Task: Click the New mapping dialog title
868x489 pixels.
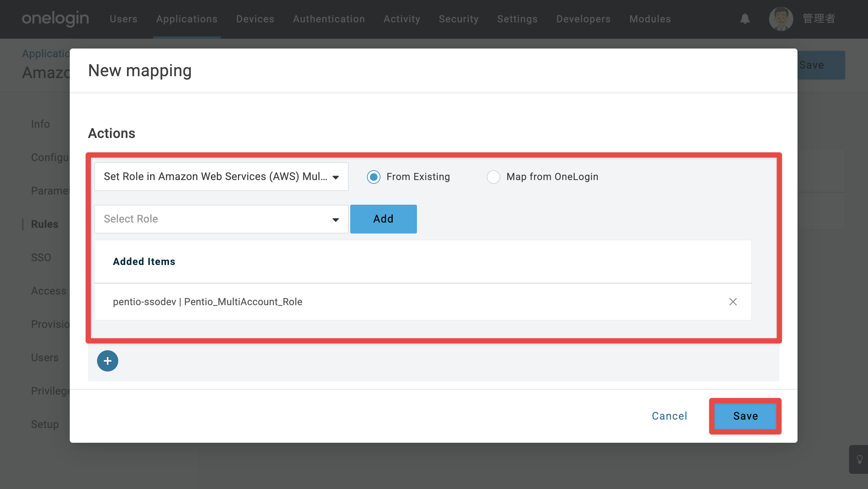Action: pyautogui.click(x=140, y=71)
